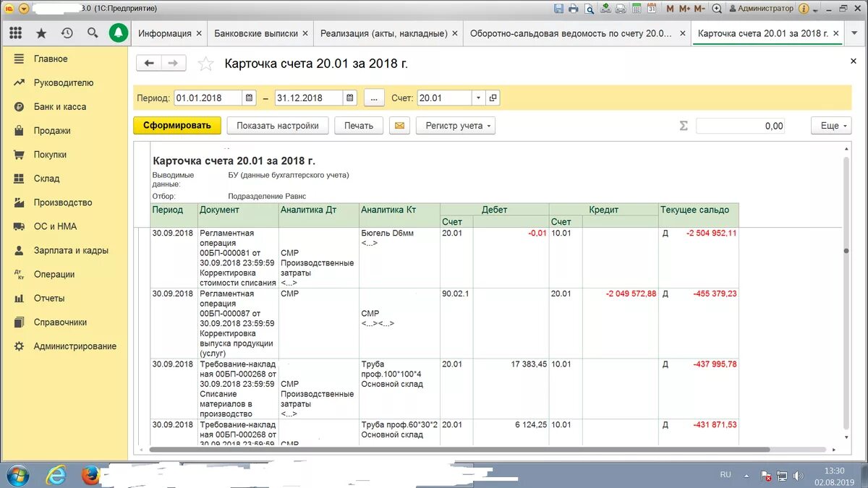868x488 pixels.
Task: Click the M+ memory add button
Action: tap(684, 9)
